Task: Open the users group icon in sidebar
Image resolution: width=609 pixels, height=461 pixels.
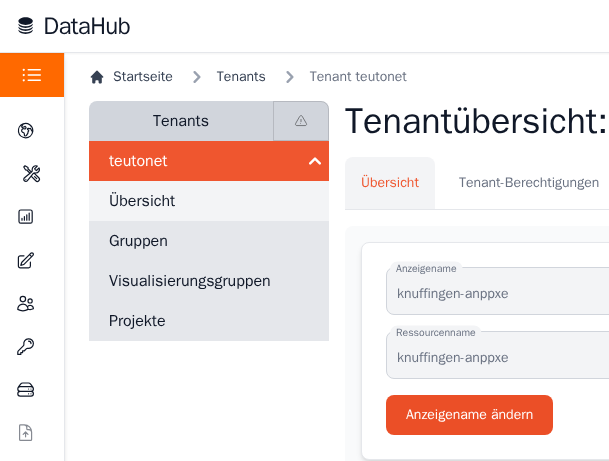Action: click(26, 304)
